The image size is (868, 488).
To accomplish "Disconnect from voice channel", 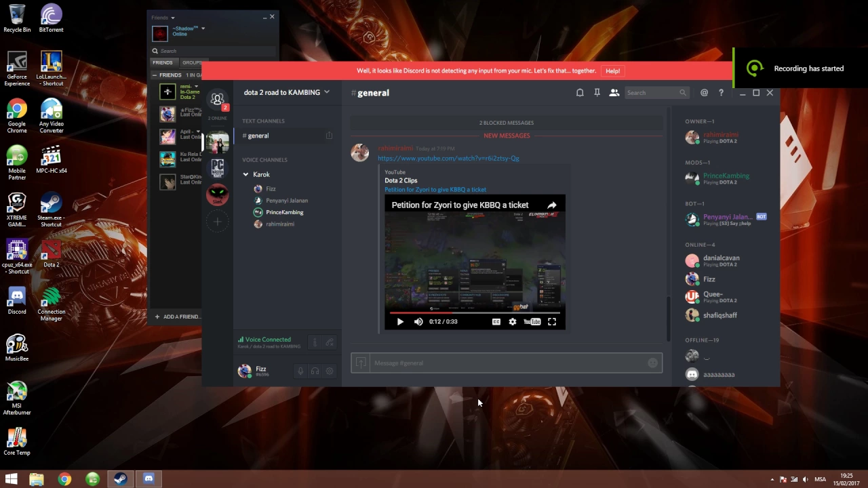I will coord(330,342).
